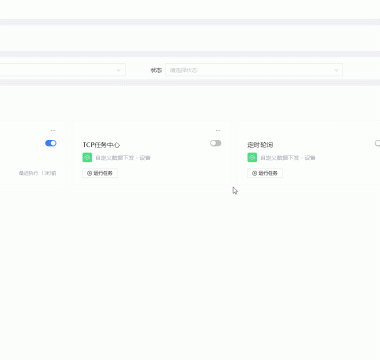Enable the TCP任务中心 switch

pyautogui.click(x=216, y=143)
